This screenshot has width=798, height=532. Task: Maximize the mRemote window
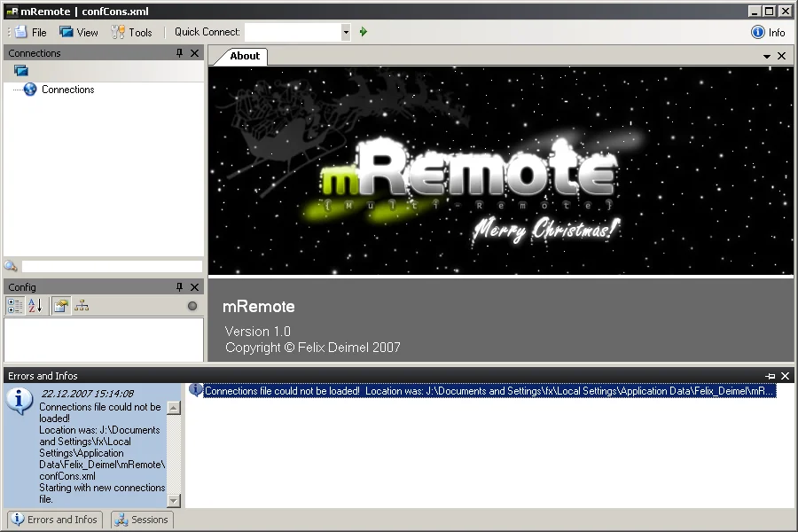tap(770, 12)
